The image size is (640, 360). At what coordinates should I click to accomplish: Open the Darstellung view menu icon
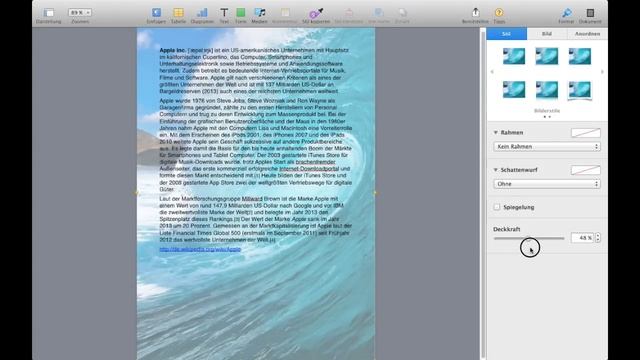pos(49,13)
